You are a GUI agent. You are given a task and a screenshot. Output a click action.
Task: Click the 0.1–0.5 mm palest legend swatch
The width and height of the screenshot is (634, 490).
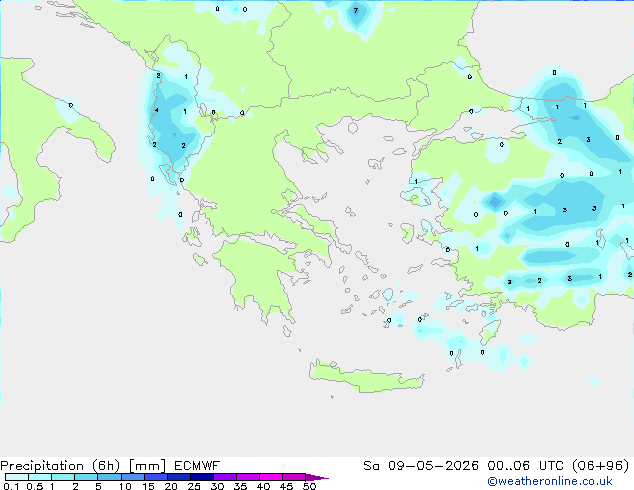click(x=17, y=477)
